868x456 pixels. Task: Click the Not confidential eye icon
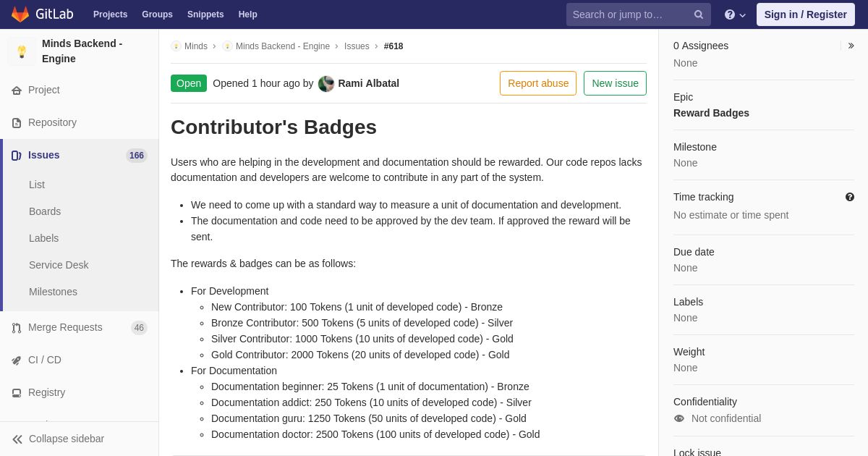click(679, 418)
